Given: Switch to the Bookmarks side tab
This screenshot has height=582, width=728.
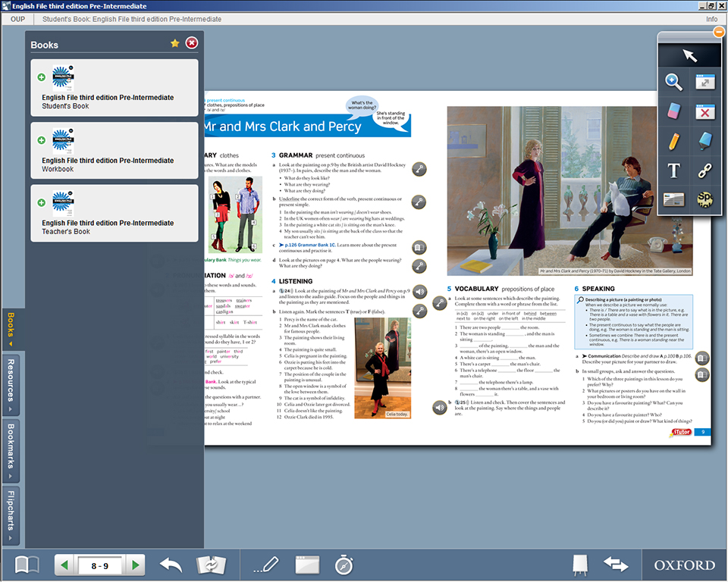Looking at the screenshot, I should click(11, 449).
